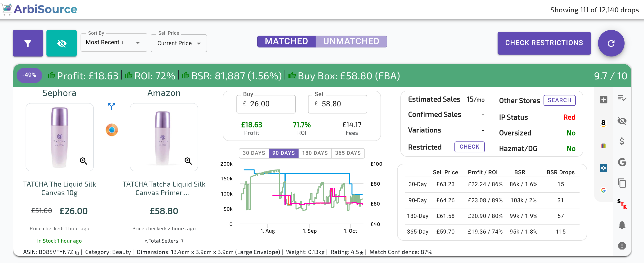
Task: Click the Restricted CHECK button
Action: (469, 147)
